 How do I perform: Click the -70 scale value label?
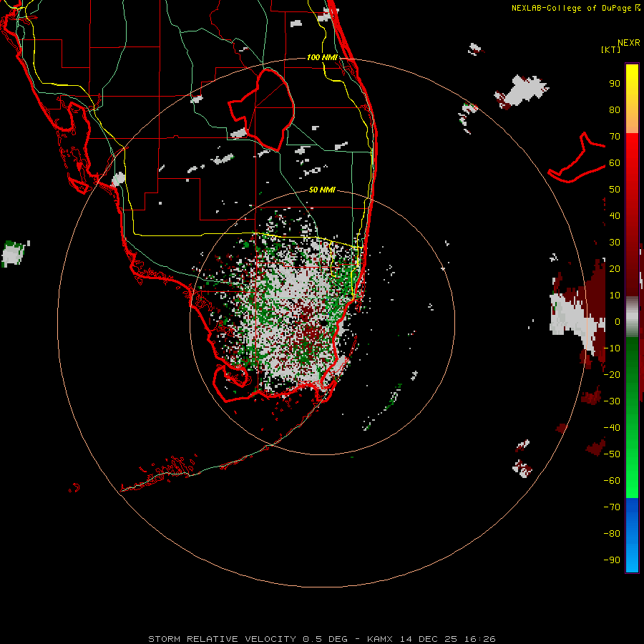pos(612,507)
